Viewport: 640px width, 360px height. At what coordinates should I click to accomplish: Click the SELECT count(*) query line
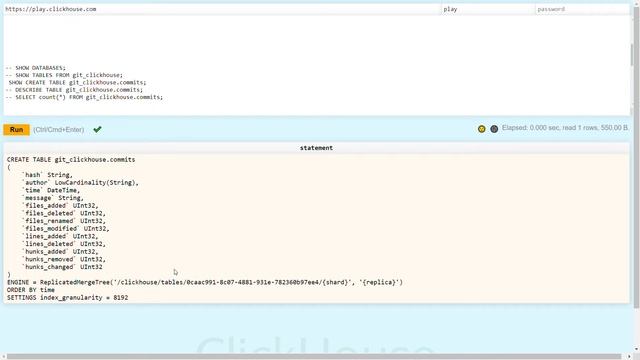point(84,97)
